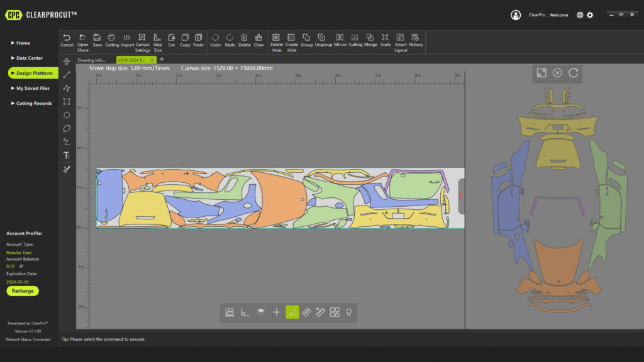Toggle the light bulb icon
The height and width of the screenshot is (362, 644).
click(x=348, y=312)
